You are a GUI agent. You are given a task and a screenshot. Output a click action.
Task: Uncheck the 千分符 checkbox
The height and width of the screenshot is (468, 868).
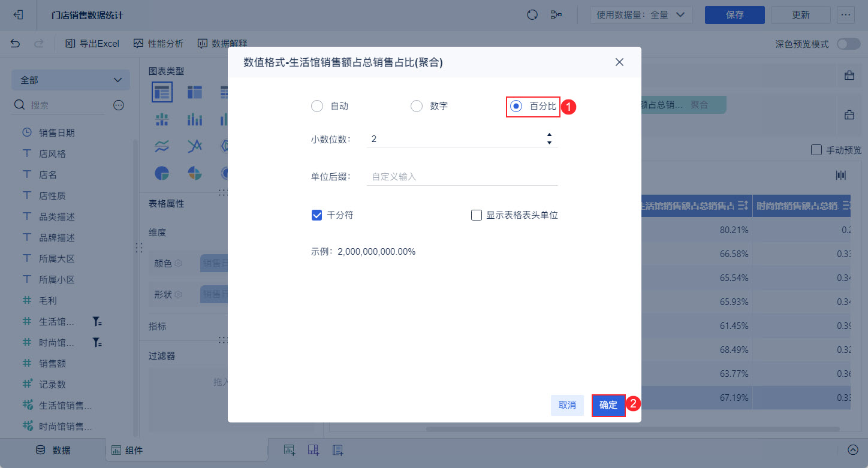click(x=317, y=215)
